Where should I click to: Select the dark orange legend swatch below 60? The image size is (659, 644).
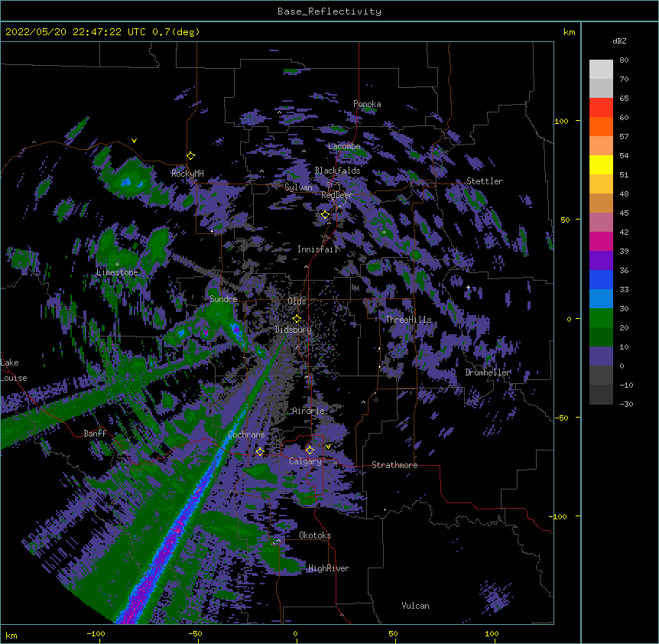pos(601,126)
